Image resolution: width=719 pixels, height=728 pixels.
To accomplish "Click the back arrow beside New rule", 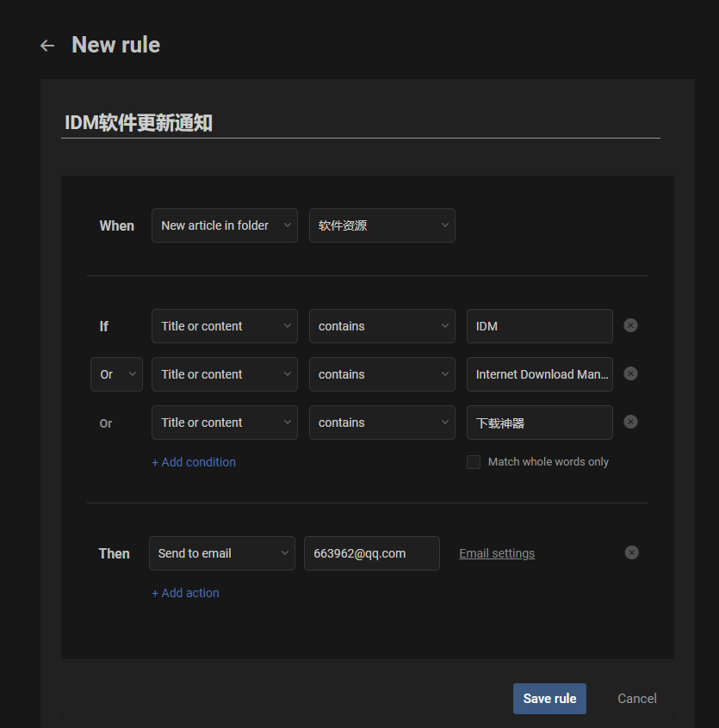I will 47,46.
